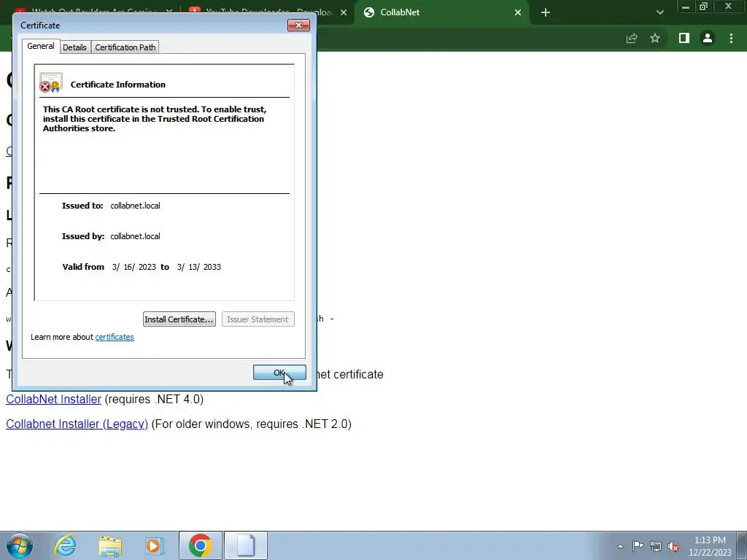Screen dimensions: 747x560
Task: Close the YouTube Downloader tab
Action: pyautogui.click(x=344, y=12)
